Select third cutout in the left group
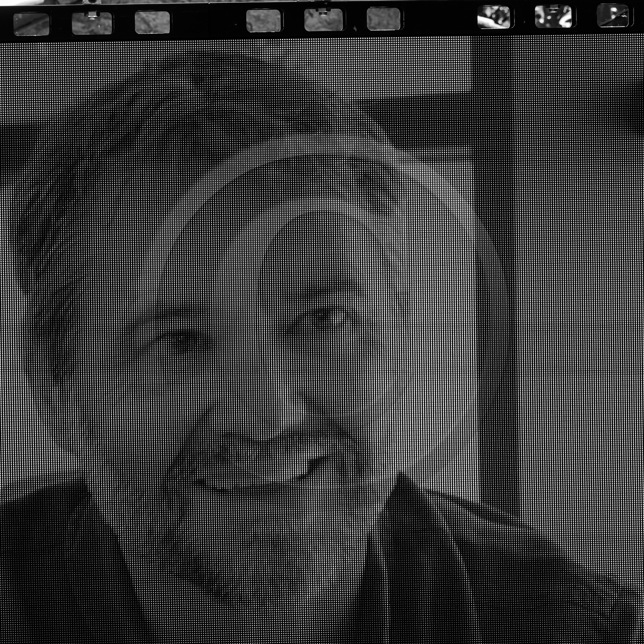This screenshot has width=644, height=644. [152, 22]
